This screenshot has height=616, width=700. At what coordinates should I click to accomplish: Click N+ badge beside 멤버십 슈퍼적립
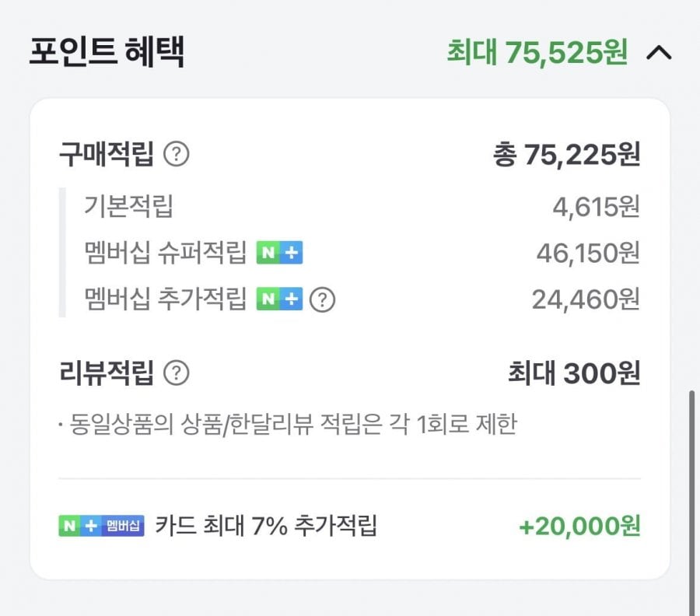pos(279,253)
